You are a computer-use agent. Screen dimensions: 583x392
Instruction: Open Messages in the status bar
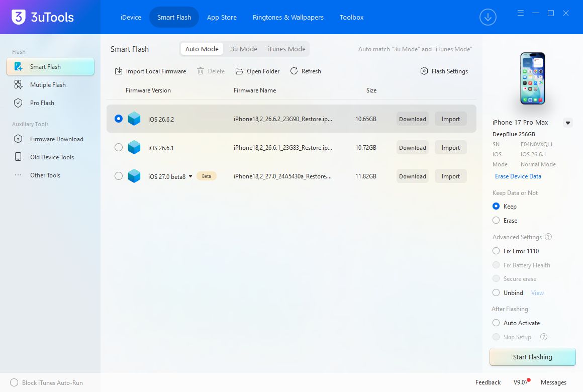(x=553, y=382)
